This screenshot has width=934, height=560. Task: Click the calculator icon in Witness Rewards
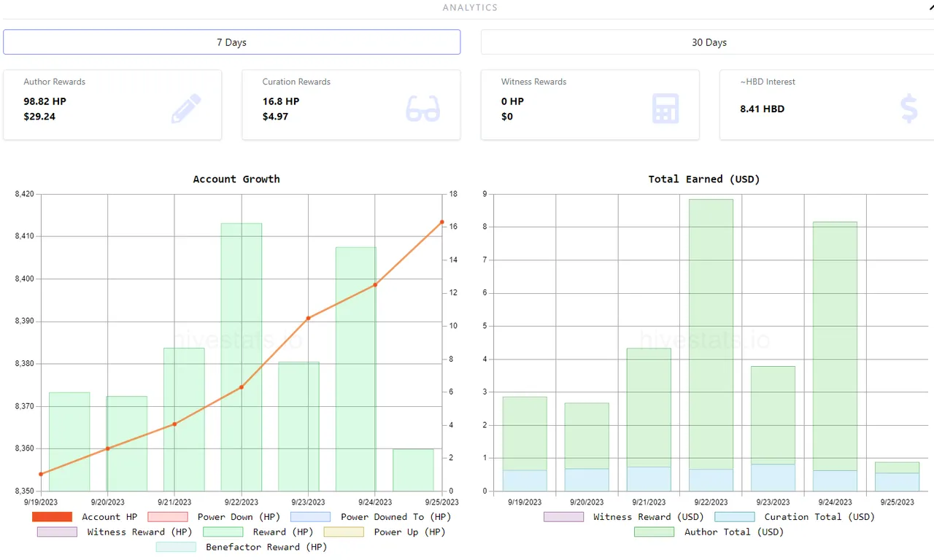coord(665,109)
